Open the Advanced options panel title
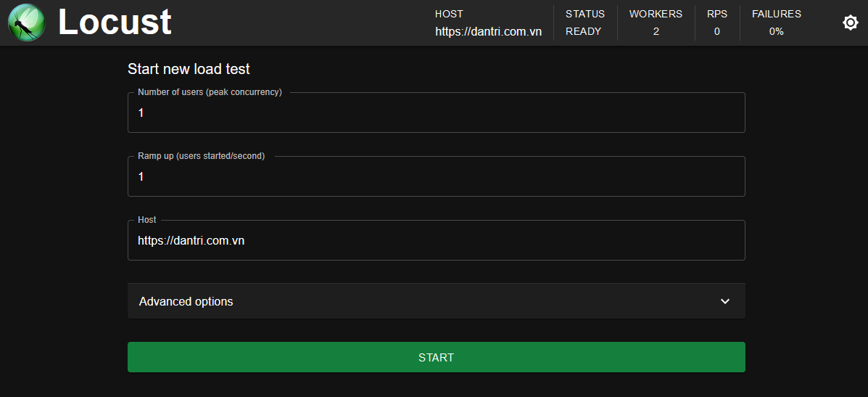This screenshot has width=868, height=397. 186,301
